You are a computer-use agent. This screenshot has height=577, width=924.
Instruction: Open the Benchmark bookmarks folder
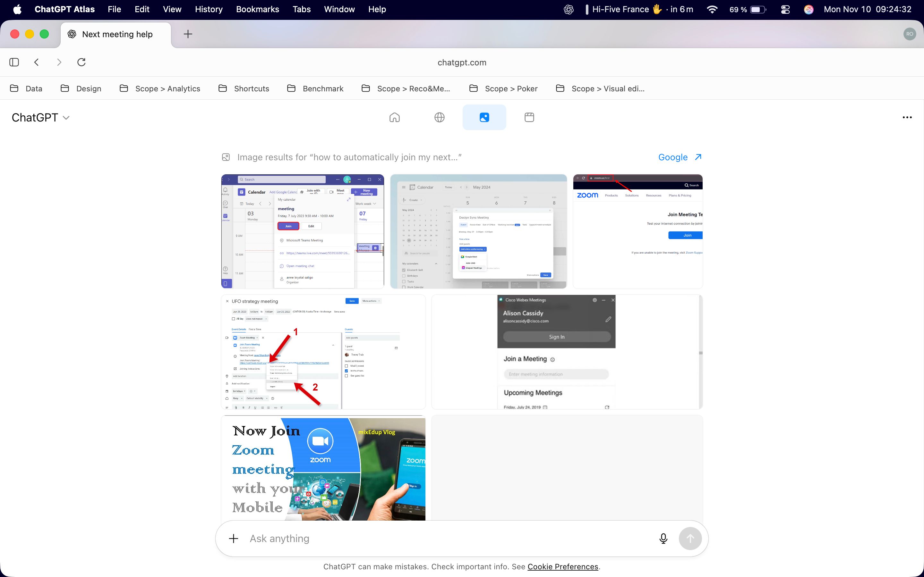click(x=323, y=88)
